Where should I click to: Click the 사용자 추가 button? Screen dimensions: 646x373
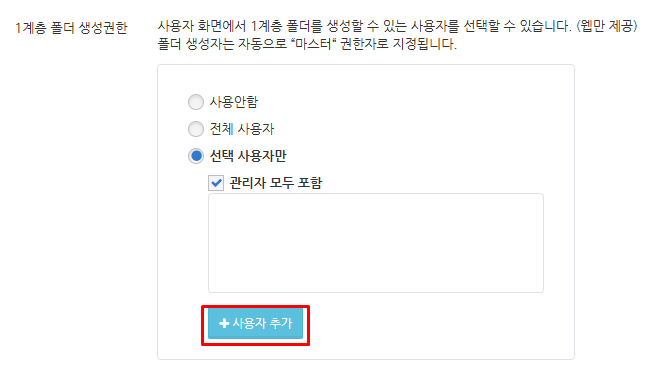click(255, 324)
